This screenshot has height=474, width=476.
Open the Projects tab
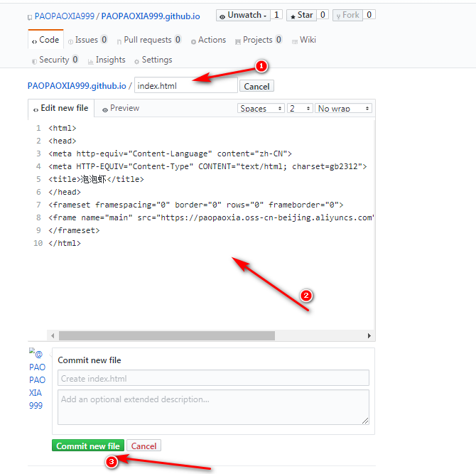coord(259,40)
